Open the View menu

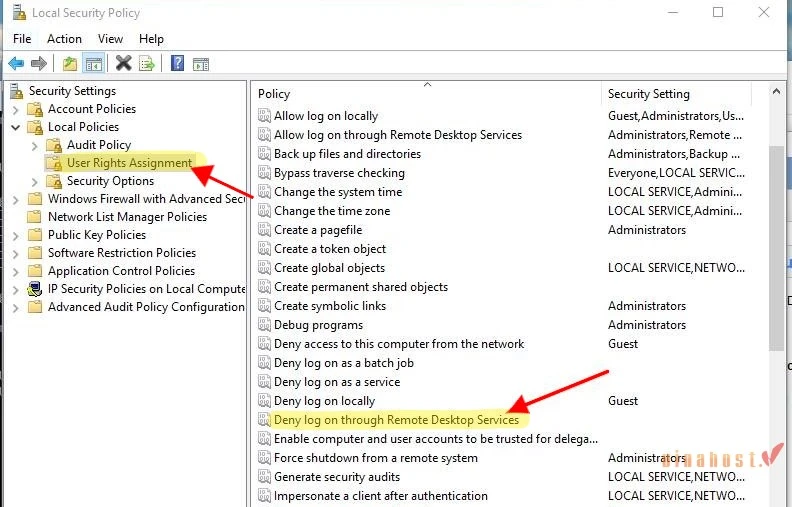click(110, 39)
